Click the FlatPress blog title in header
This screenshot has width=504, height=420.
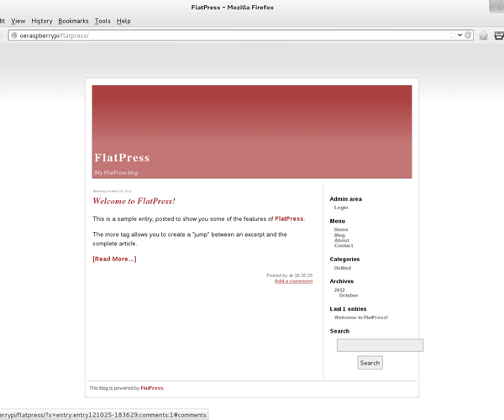tap(122, 158)
